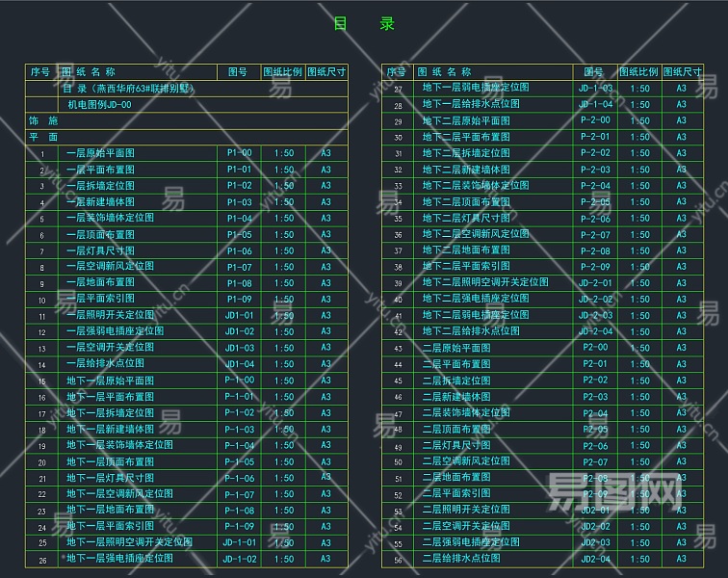Select row text 一层平面索引图
The width and height of the screenshot is (728, 578).
coord(100,299)
